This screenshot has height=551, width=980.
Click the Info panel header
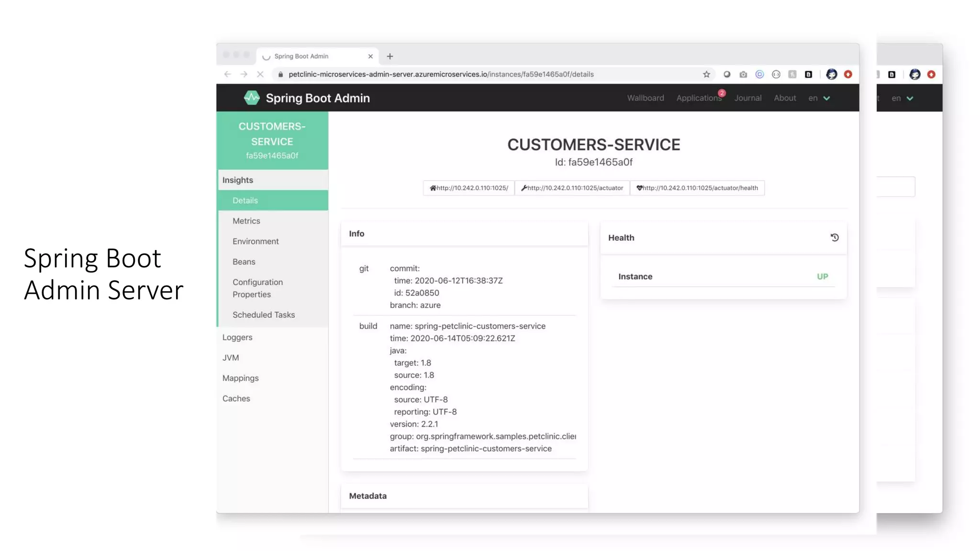click(x=464, y=233)
